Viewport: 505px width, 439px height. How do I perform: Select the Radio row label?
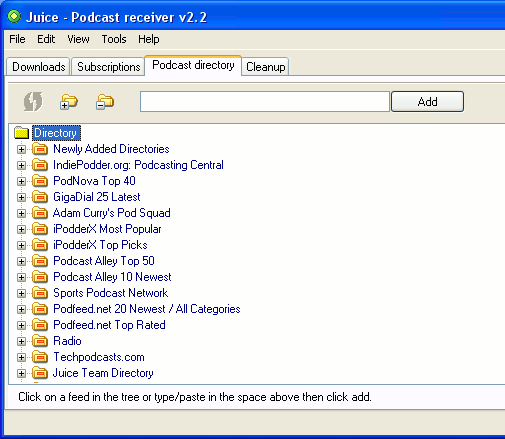[67, 341]
